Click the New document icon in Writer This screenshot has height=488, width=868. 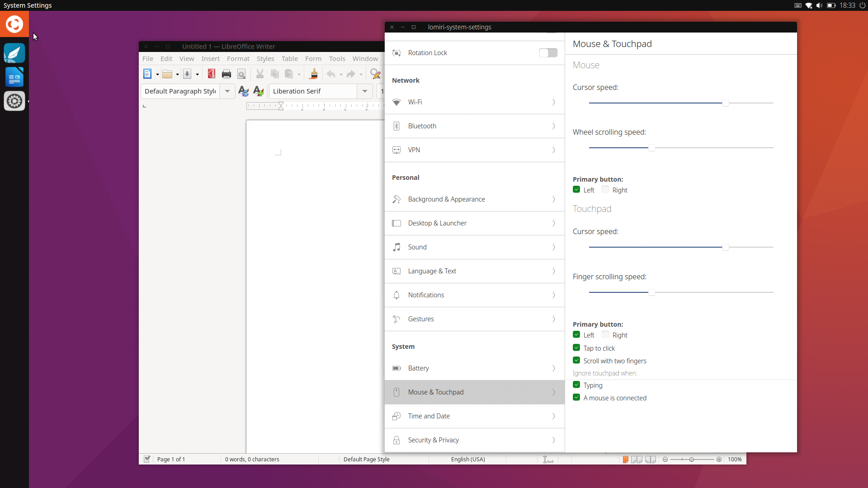147,74
